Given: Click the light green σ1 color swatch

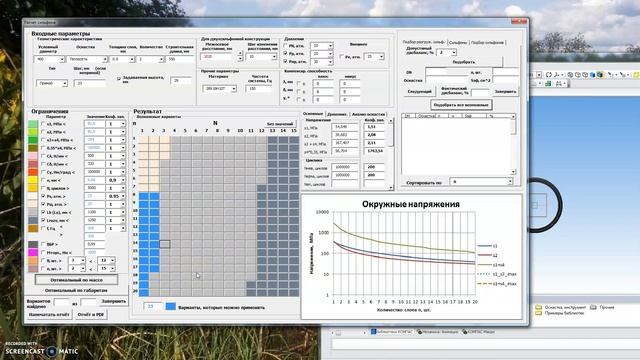Looking at the screenshot, I should click(33, 124).
